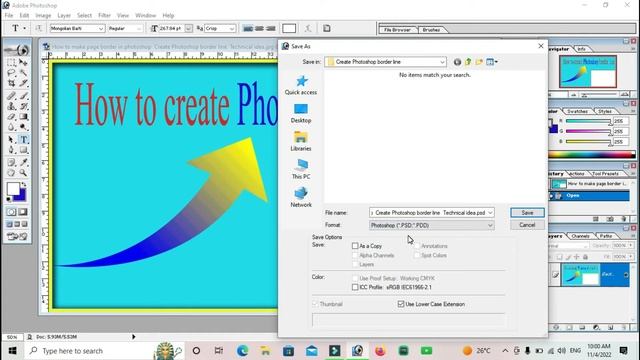Click Up One Level icon in Save As
Viewport: 640px width, 360px height.
[x=468, y=62]
